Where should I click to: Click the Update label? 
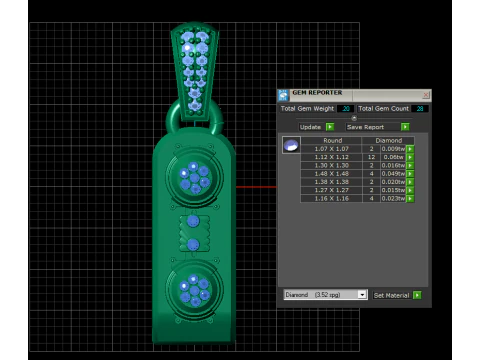tap(310, 127)
